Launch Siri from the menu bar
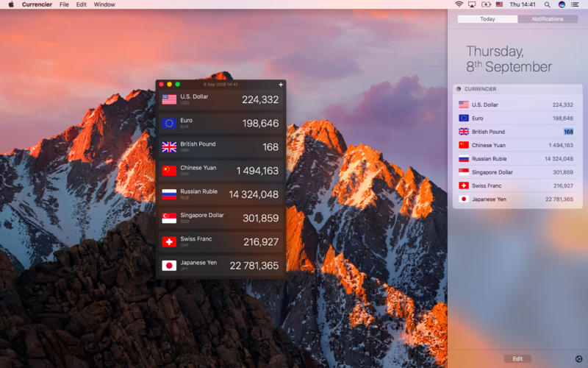Viewport: 588px width, 368px height. click(x=562, y=4)
